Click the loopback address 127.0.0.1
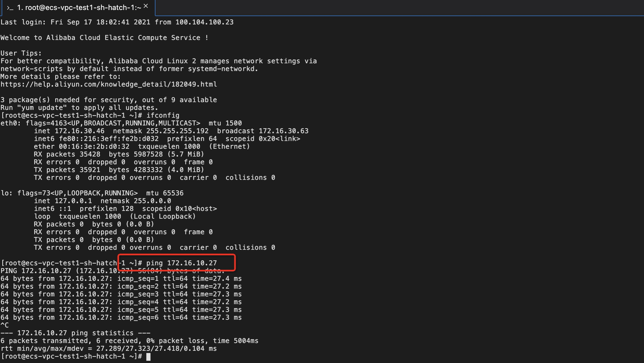The width and height of the screenshot is (644, 363). [x=73, y=201]
